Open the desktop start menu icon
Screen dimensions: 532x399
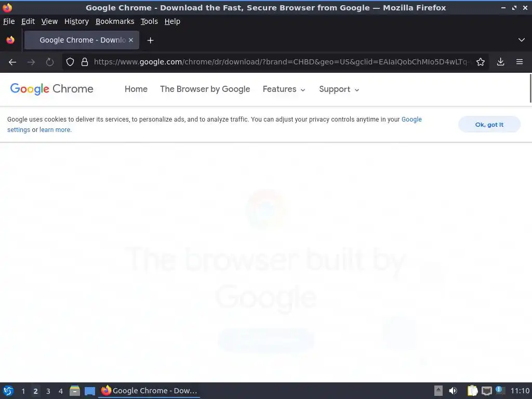(8, 391)
